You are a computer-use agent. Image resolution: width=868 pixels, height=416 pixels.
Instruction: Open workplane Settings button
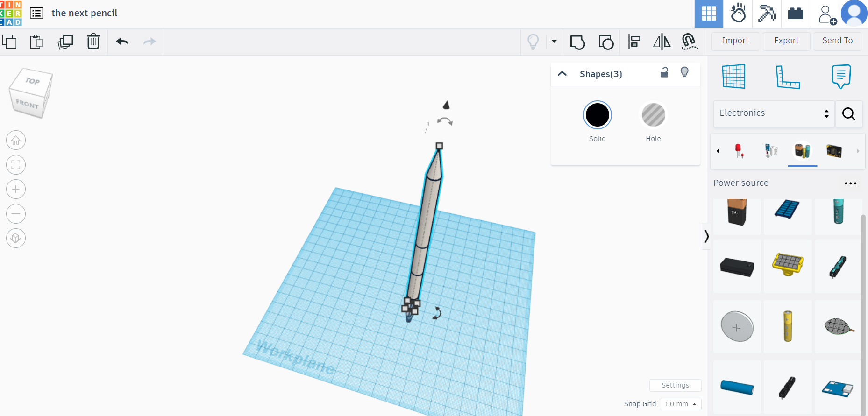click(675, 385)
